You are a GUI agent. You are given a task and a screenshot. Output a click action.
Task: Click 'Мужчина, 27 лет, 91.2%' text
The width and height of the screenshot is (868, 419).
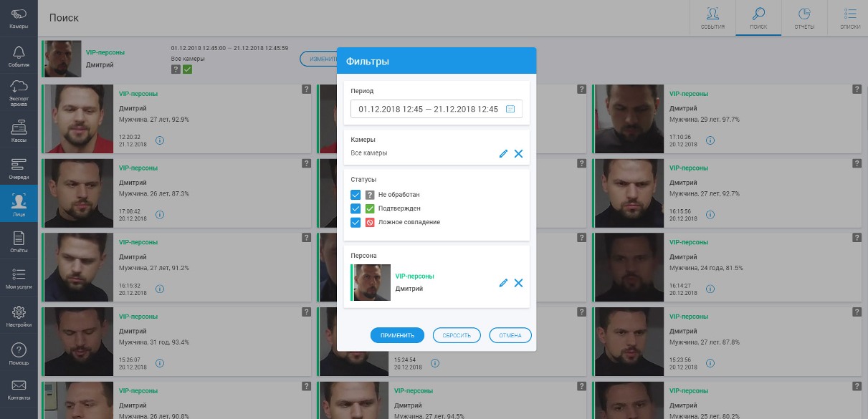click(x=154, y=268)
